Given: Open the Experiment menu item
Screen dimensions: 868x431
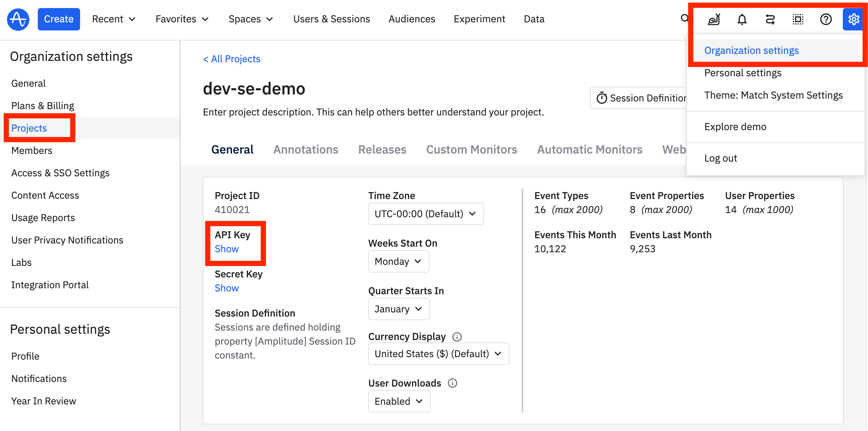Looking at the screenshot, I should coord(479,19).
